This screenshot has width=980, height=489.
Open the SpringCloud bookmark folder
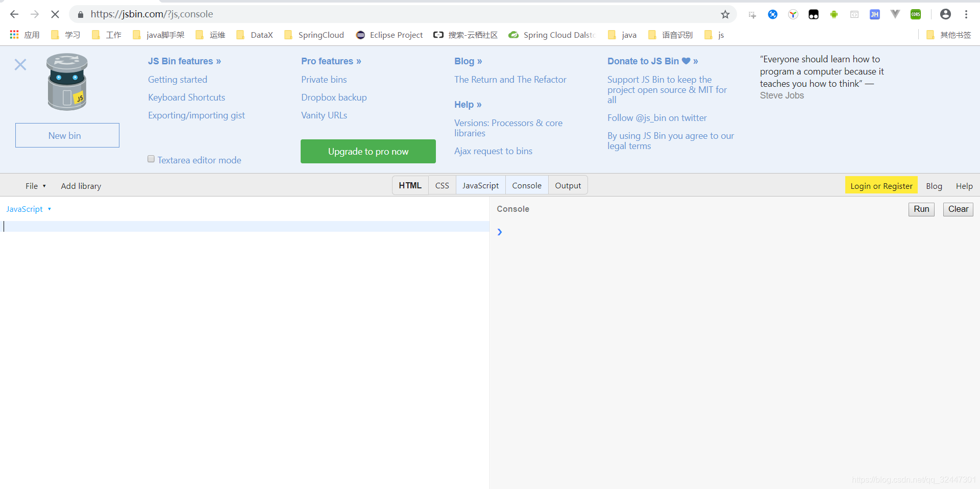pos(314,35)
